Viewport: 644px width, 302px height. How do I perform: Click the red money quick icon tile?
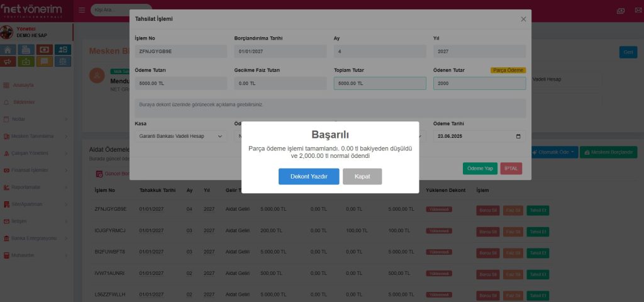(44, 50)
